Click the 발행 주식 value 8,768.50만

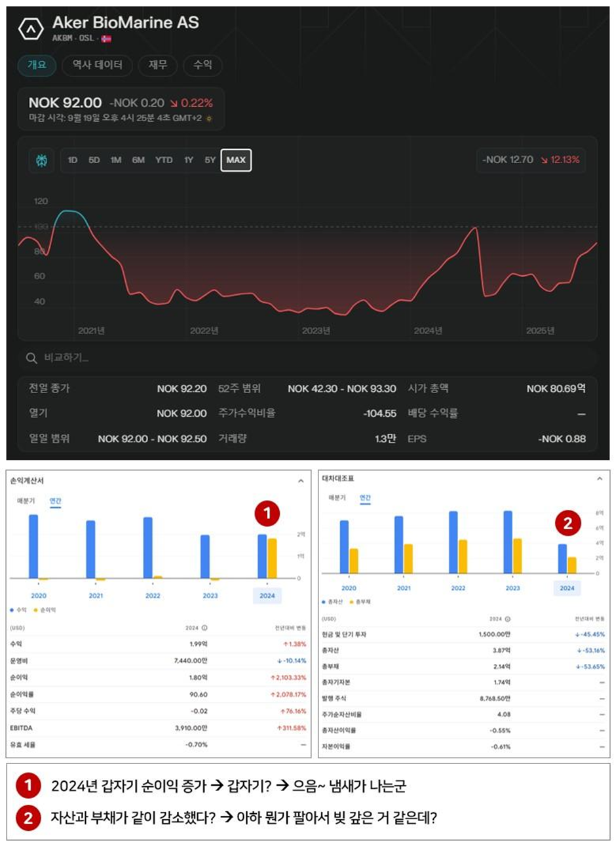tap(495, 699)
